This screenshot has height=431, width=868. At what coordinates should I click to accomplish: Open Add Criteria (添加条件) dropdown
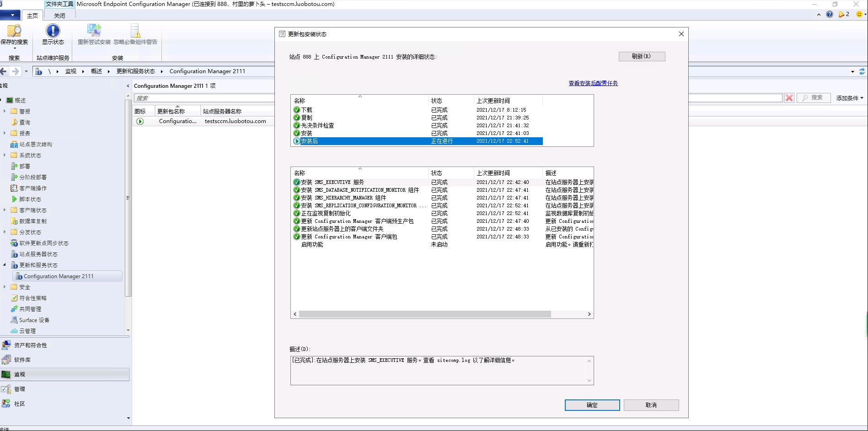tap(850, 98)
